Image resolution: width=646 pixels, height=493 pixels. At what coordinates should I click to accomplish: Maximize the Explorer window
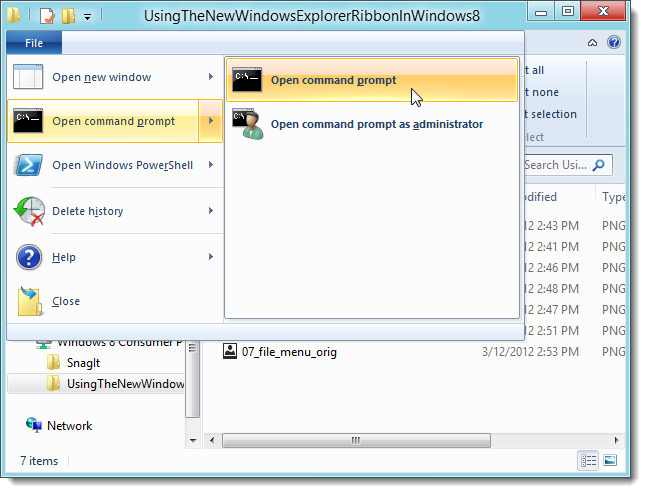click(x=568, y=12)
